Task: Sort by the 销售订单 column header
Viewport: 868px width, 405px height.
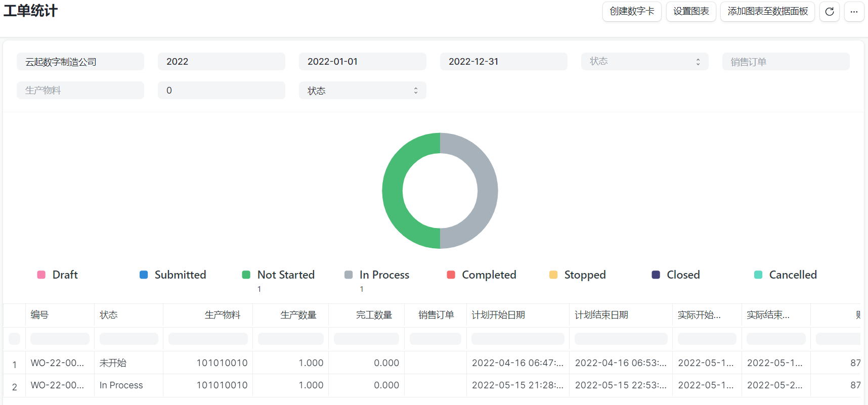Action: (436, 315)
